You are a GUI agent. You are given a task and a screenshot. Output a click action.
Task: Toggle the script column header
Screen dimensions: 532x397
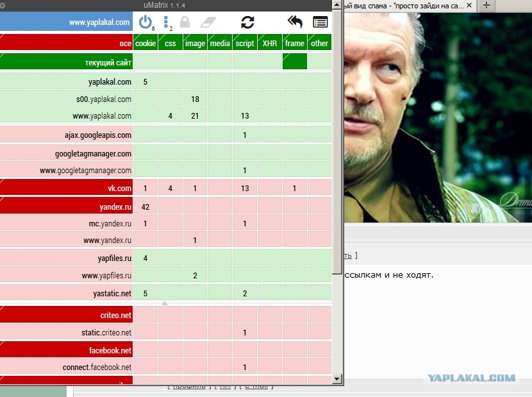[245, 42]
